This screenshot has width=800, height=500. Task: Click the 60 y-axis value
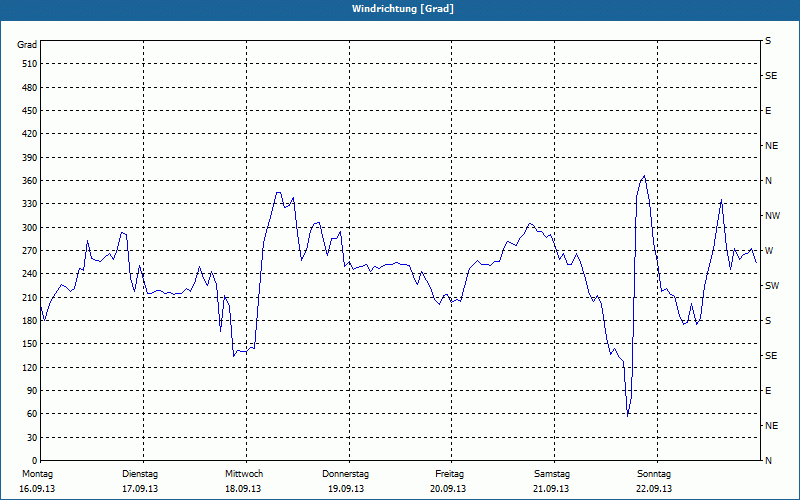click(32, 414)
